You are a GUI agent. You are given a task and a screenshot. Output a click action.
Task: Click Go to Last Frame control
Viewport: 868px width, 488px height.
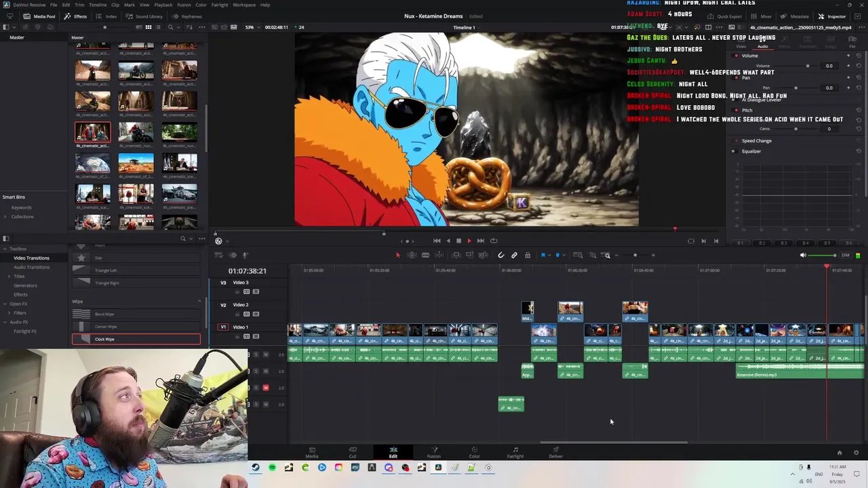point(481,241)
